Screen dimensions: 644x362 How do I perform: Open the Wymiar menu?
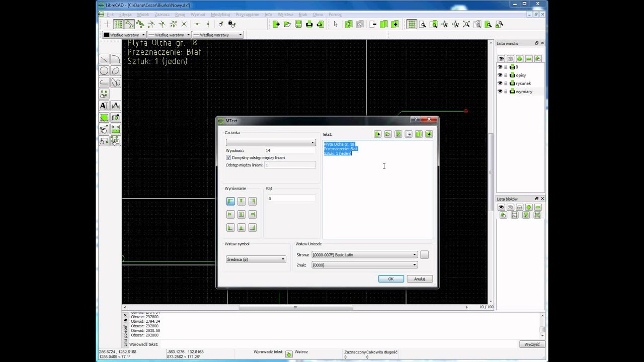[198, 15]
